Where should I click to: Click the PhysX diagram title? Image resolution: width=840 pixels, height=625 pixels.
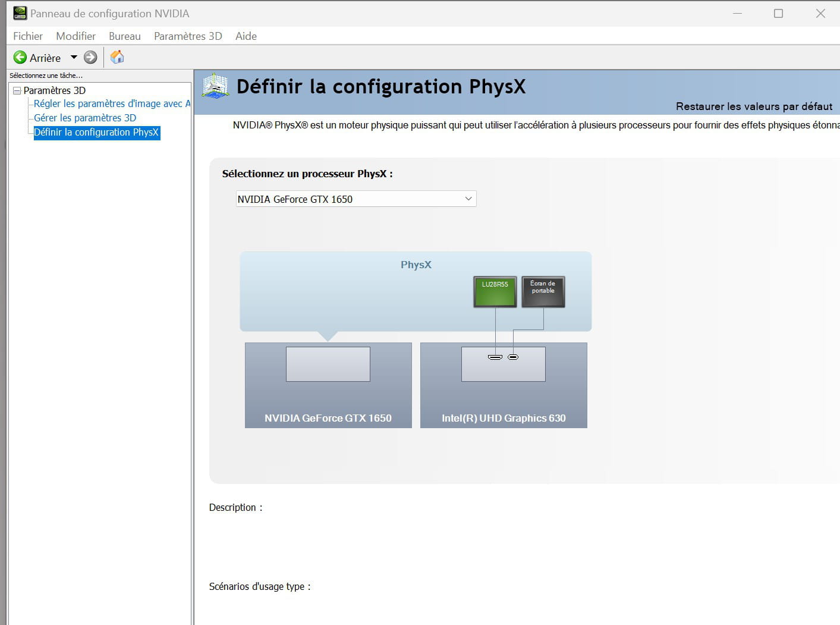pyautogui.click(x=416, y=265)
